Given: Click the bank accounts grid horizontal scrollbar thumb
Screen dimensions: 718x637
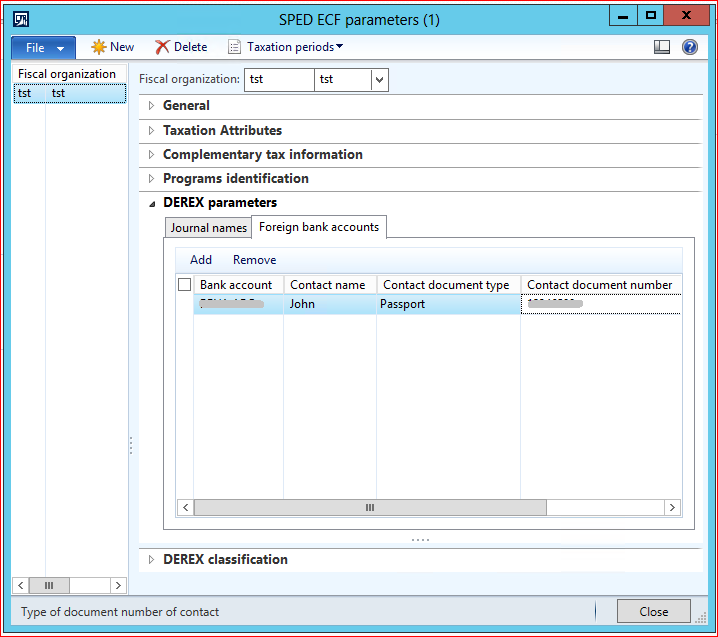Looking at the screenshot, I should (370, 507).
